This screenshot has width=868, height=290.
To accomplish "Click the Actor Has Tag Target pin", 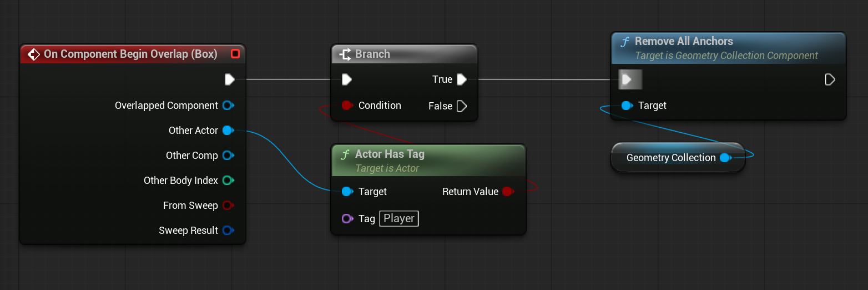I will pyautogui.click(x=347, y=192).
